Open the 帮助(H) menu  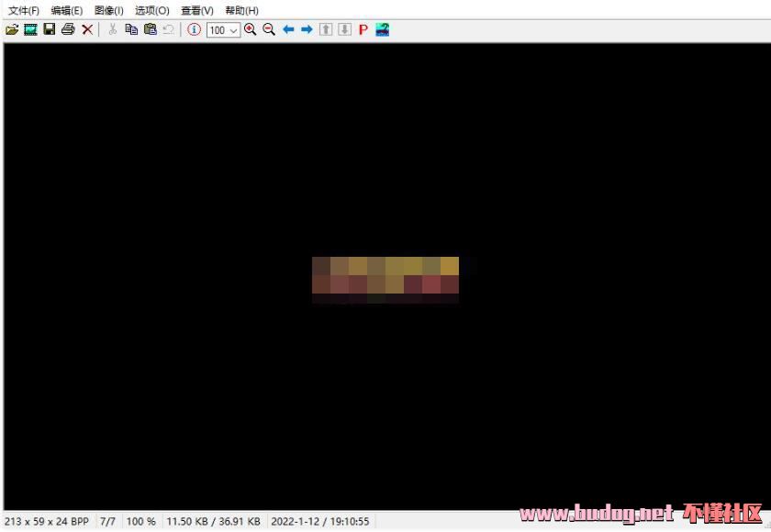coord(241,10)
